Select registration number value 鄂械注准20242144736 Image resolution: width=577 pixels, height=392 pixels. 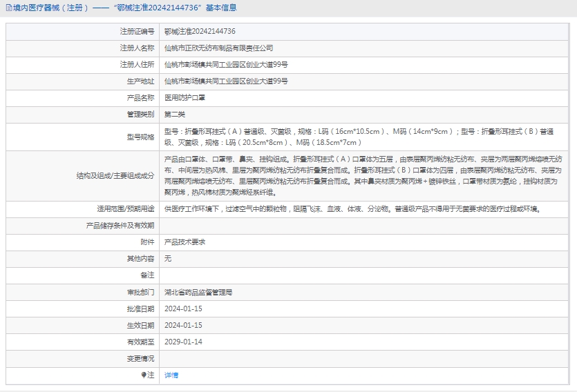(x=200, y=32)
